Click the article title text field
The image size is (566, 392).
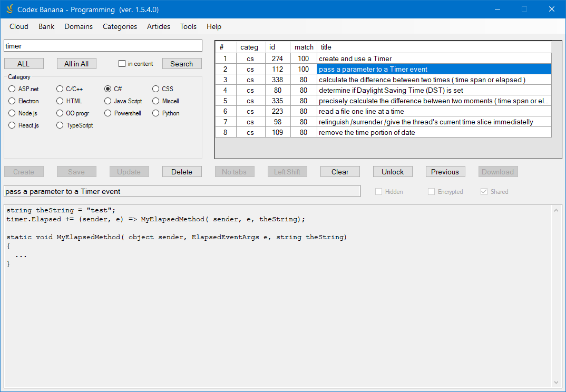click(x=182, y=191)
